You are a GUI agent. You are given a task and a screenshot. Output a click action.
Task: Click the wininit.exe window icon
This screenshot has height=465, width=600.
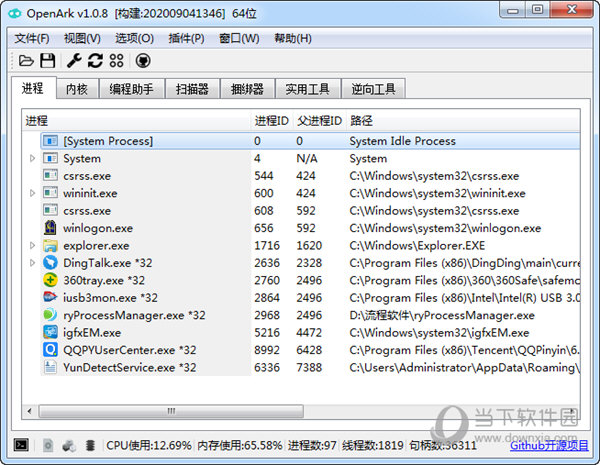pyautogui.click(x=50, y=193)
